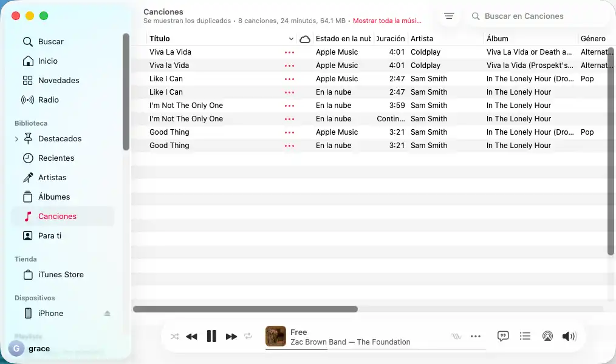Open Artistas in library
The height and width of the screenshot is (364, 616).
click(45, 178)
